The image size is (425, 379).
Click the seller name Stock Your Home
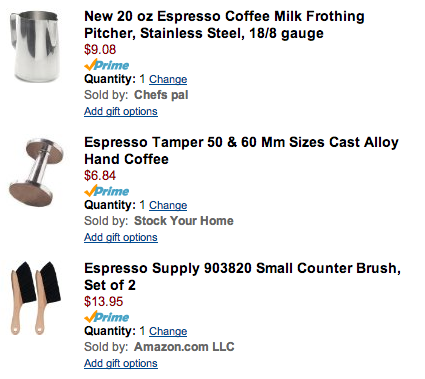coord(184,221)
